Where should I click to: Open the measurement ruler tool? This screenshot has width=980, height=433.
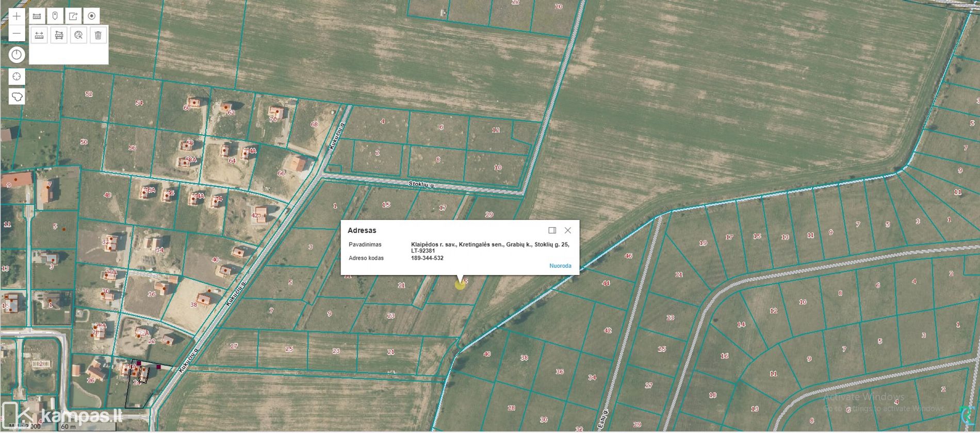(x=37, y=17)
